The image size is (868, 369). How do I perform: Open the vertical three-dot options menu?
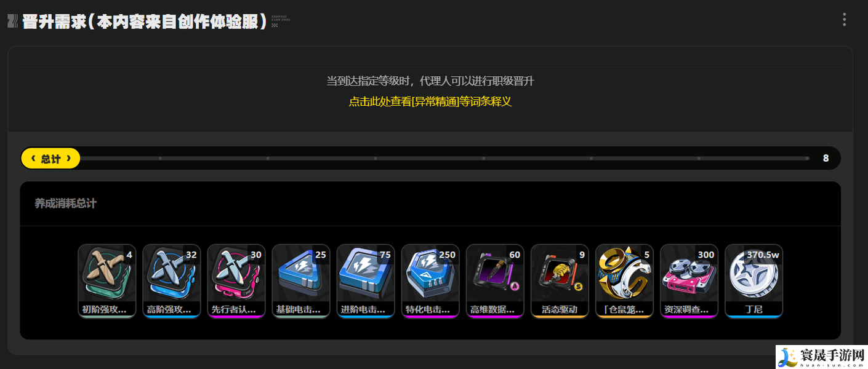[844, 20]
